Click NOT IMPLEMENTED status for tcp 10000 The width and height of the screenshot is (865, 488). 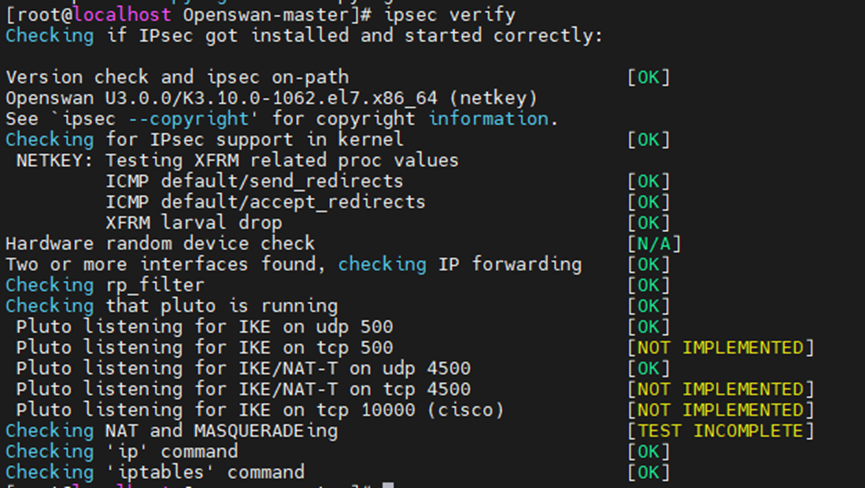pos(721,410)
